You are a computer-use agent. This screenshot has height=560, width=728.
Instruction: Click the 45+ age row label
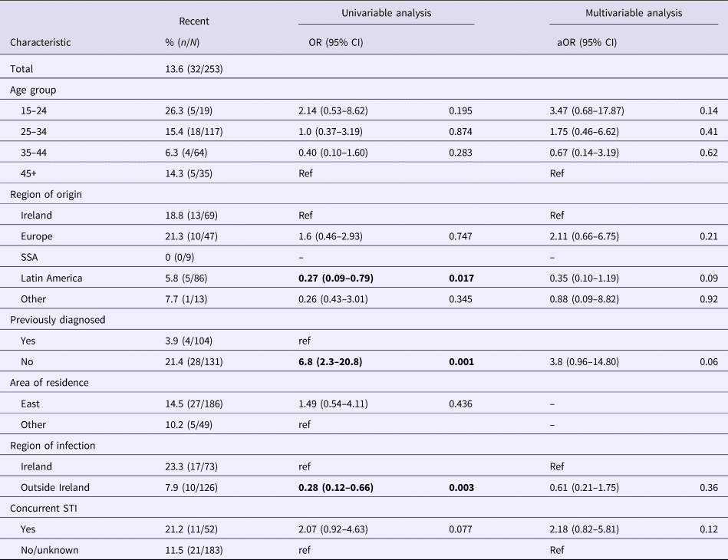(30, 173)
